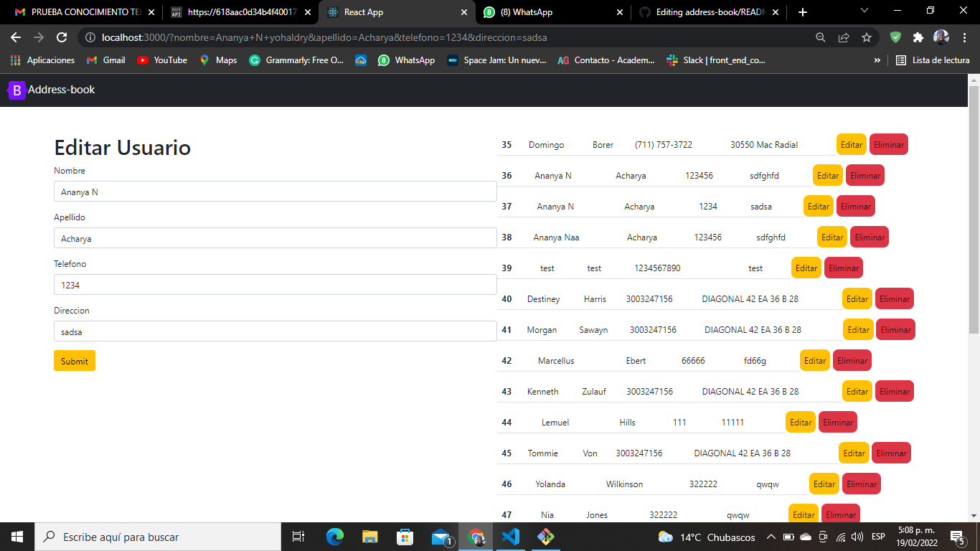The image size is (980, 551).
Task: Open Gmail from the bookmarks bar
Action: pos(105,60)
